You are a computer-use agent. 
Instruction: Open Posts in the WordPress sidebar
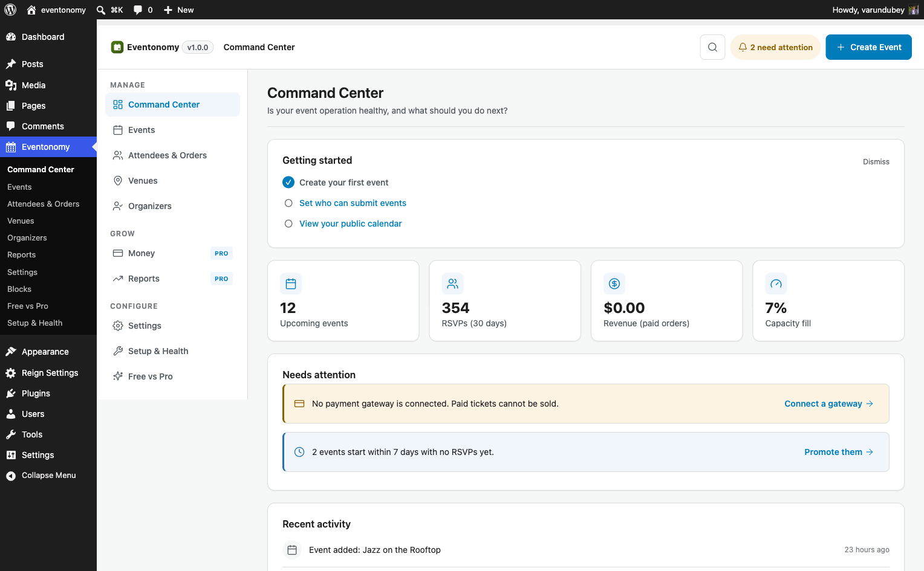tap(48, 64)
